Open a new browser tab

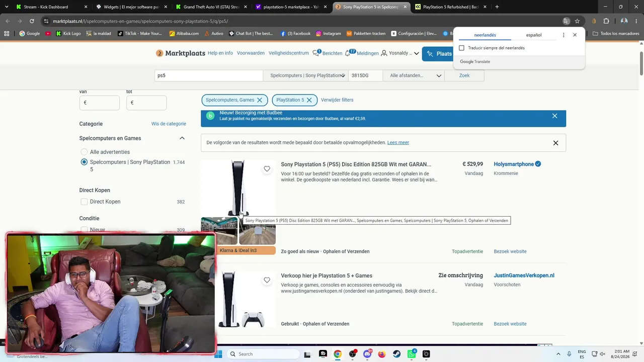click(x=497, y=7)
